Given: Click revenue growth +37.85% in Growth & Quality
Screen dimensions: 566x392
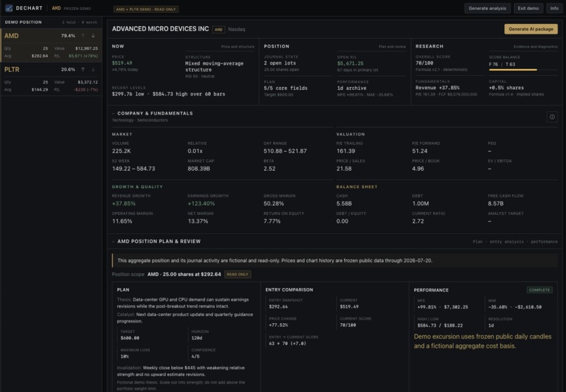Looking at the screenshot, I should 124,204.
